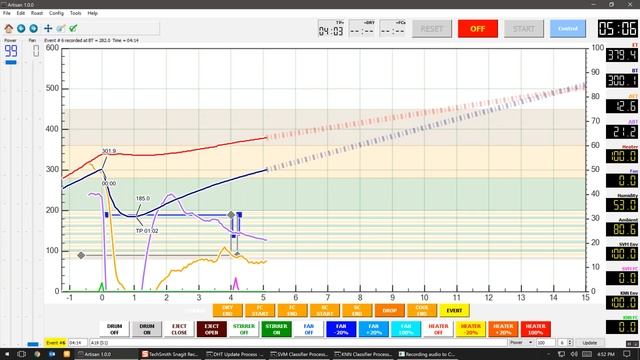The width and height of the screenshot is (640, 360).
Task: Click the STIRRER OFF button
Action: coord(244,329)
